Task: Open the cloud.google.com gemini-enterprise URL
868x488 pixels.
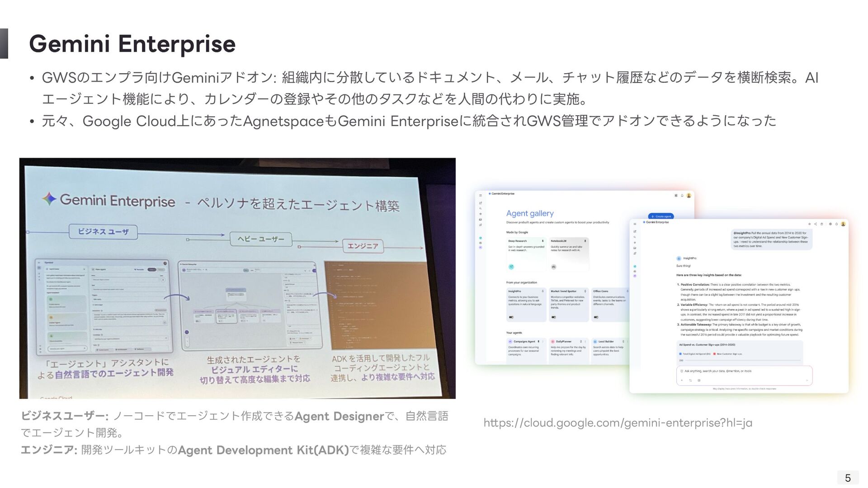Action: (x=618, y=423)
